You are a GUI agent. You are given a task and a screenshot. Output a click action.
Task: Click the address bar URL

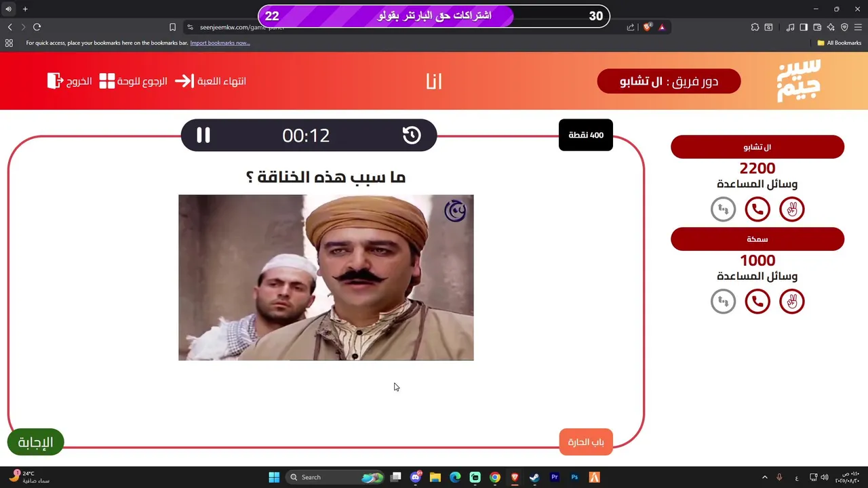(242, 27)
